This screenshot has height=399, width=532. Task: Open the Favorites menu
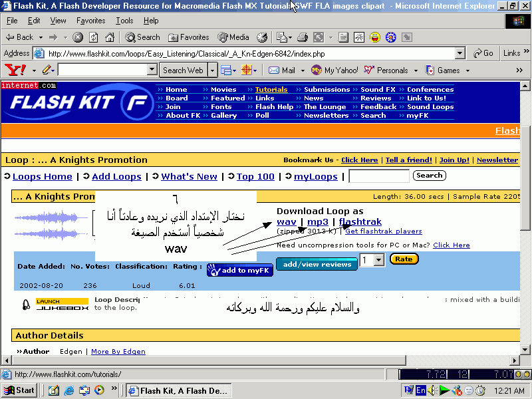[x=91, y=21]
